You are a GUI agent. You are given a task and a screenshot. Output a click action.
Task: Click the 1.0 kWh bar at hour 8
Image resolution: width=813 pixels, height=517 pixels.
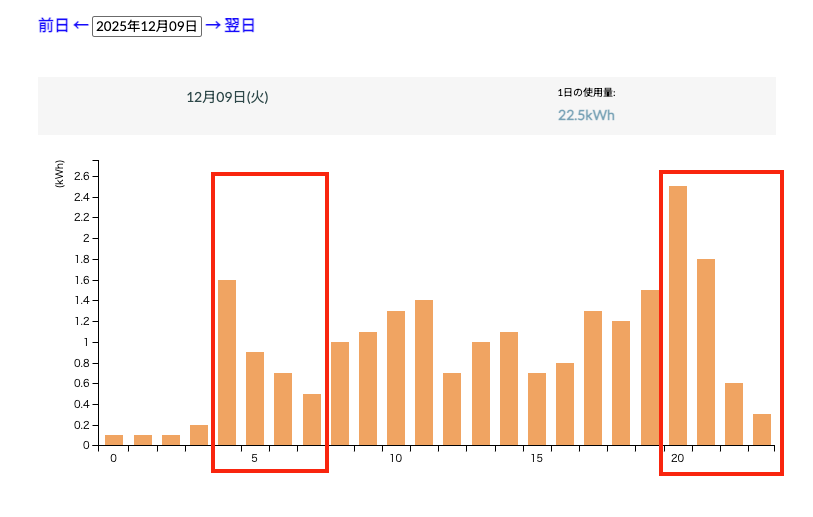[340, 393]
